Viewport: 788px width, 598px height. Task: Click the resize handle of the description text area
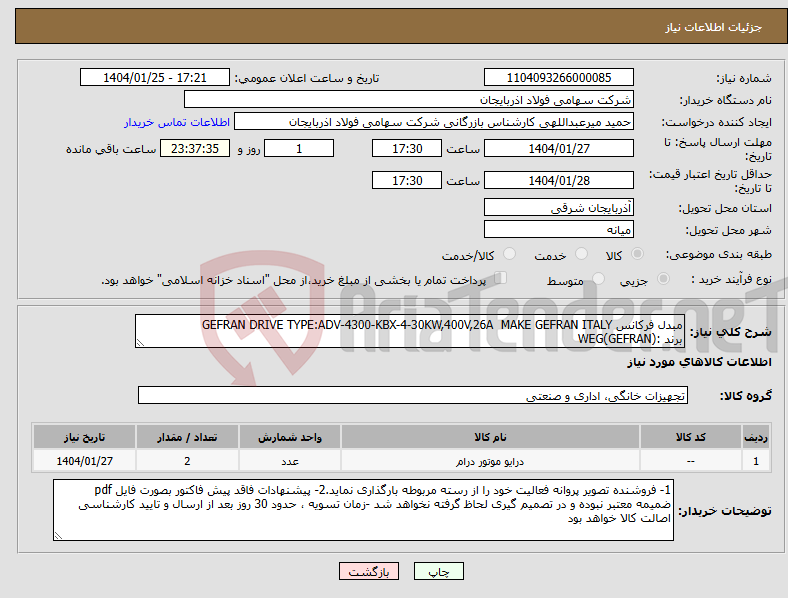coord(140,343)
